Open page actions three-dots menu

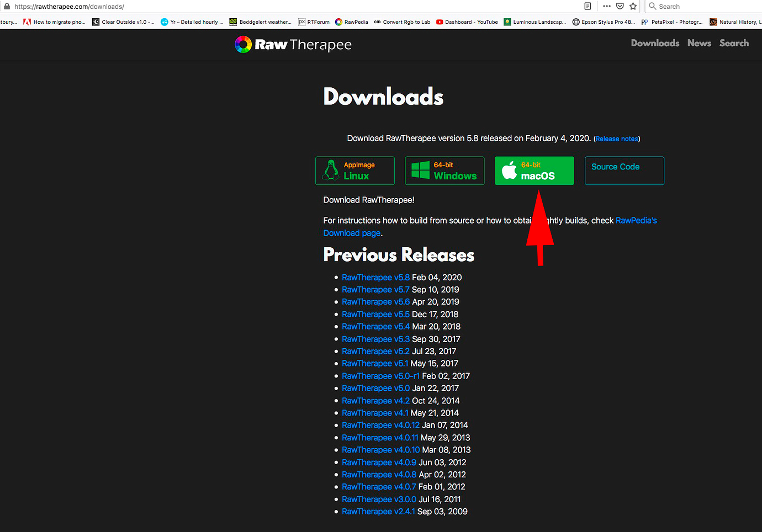tap(607, 6)
